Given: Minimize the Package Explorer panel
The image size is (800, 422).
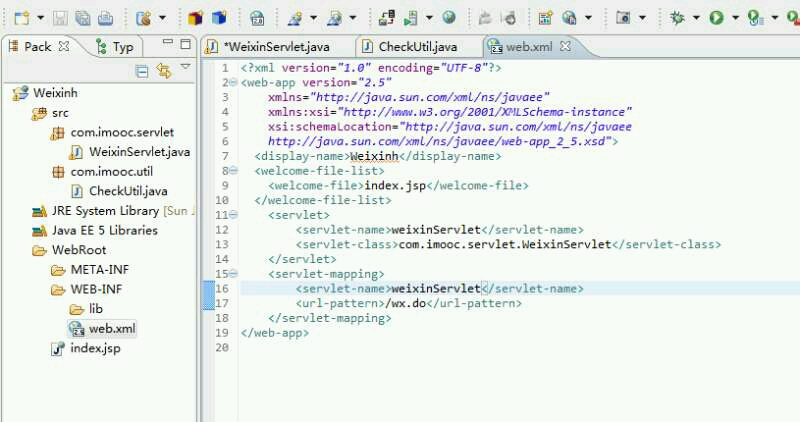Looking at the screenshot, I should pyautogui.click(x=167, y=43).
